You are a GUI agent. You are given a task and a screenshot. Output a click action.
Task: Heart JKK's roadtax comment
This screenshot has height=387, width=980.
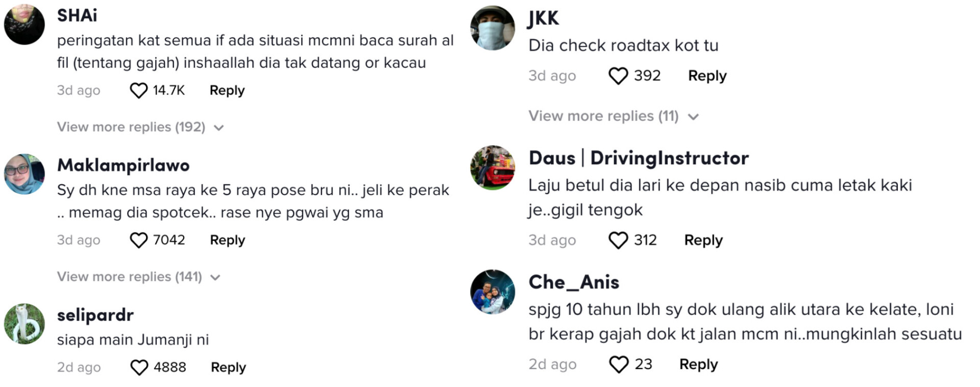(x=618, y=76)
